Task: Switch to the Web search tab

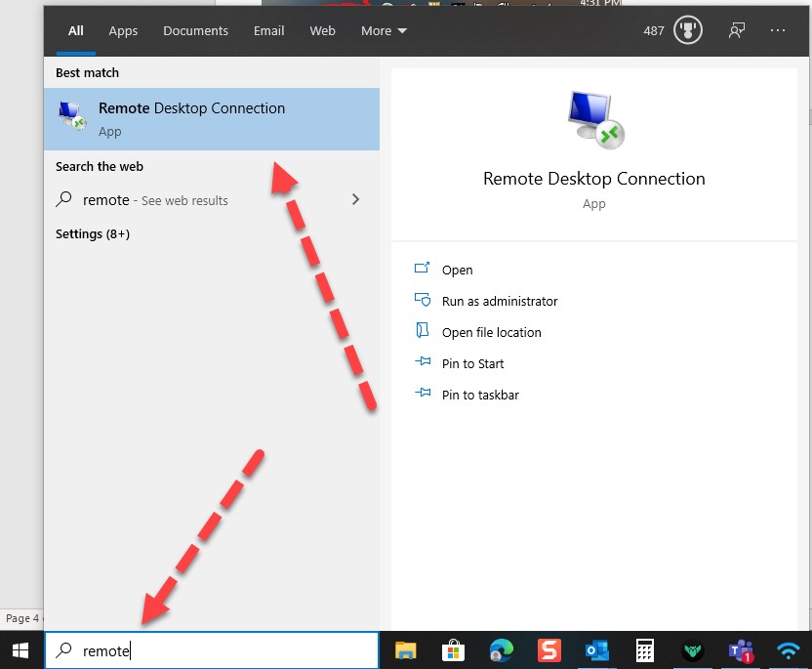Action: click(323, 30)
